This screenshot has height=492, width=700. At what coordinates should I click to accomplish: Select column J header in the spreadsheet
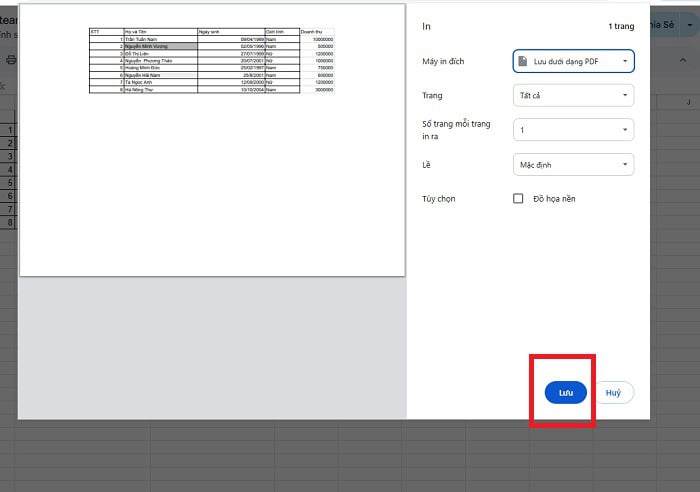click(x=688, y=102)
